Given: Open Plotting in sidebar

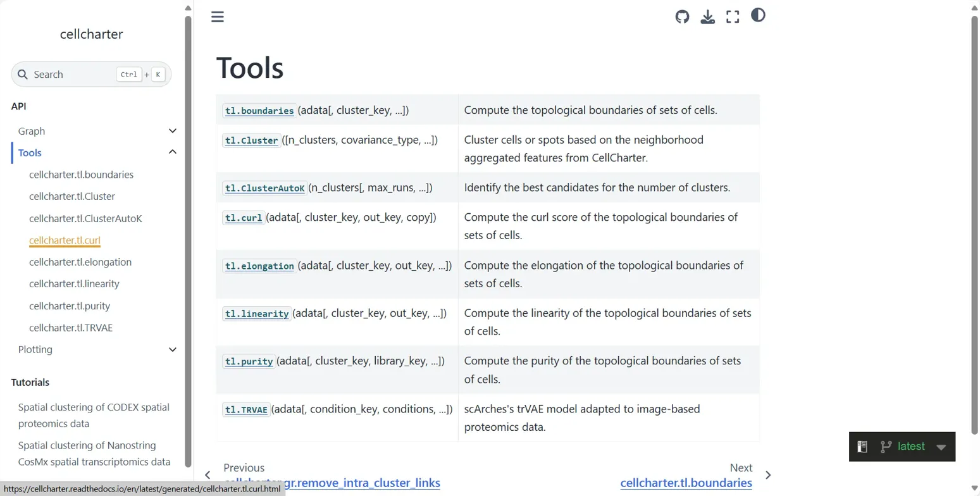Looking at the screenshot, I should (x=35, y=349).
